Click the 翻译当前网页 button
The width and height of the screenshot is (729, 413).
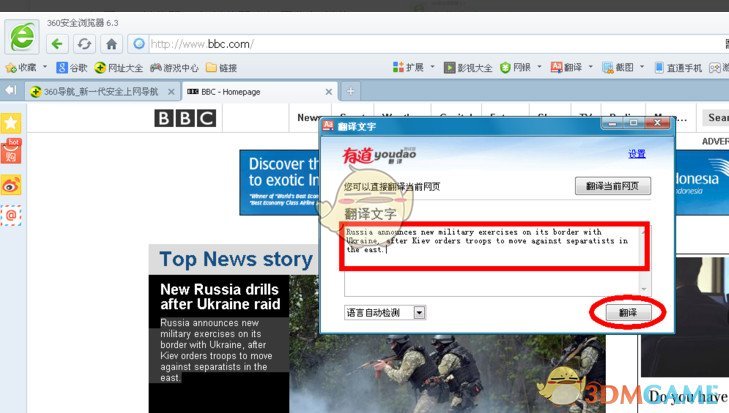(x=612, y=186)
